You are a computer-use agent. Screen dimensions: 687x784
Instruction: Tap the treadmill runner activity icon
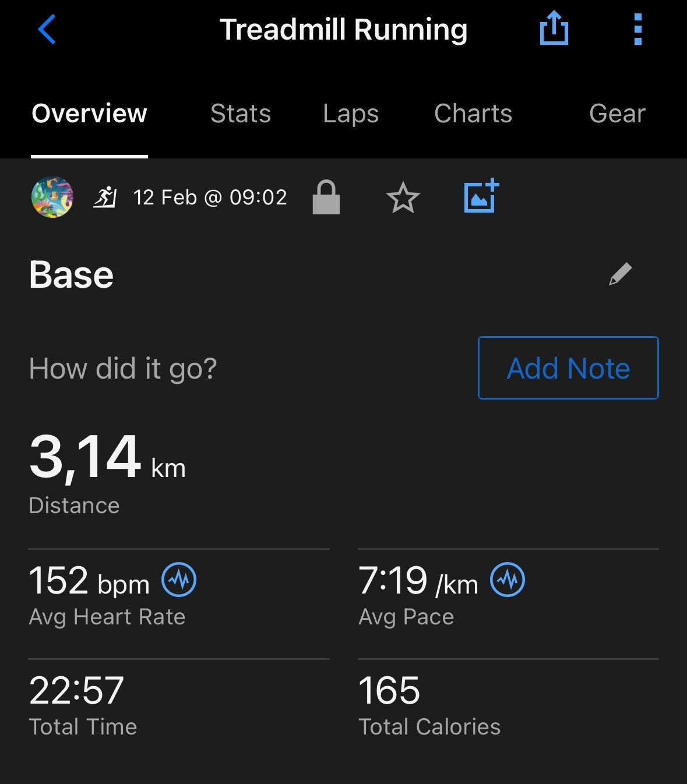pos(105,197)
